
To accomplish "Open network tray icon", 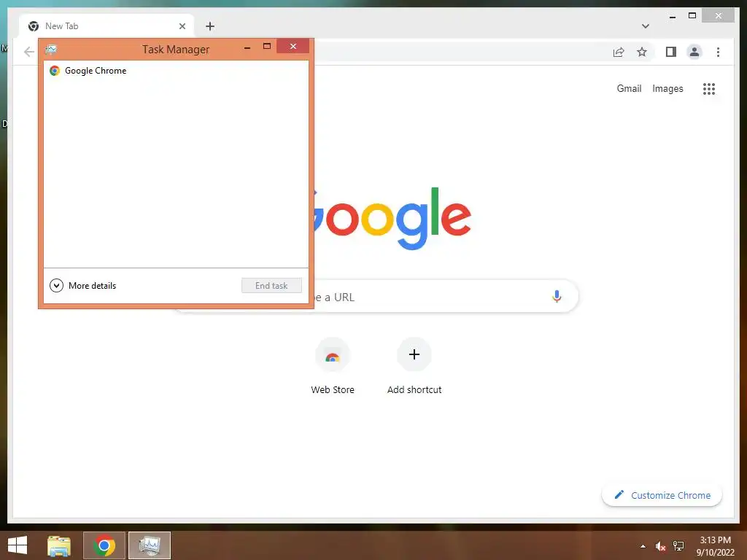I will (x=678, y=546).
